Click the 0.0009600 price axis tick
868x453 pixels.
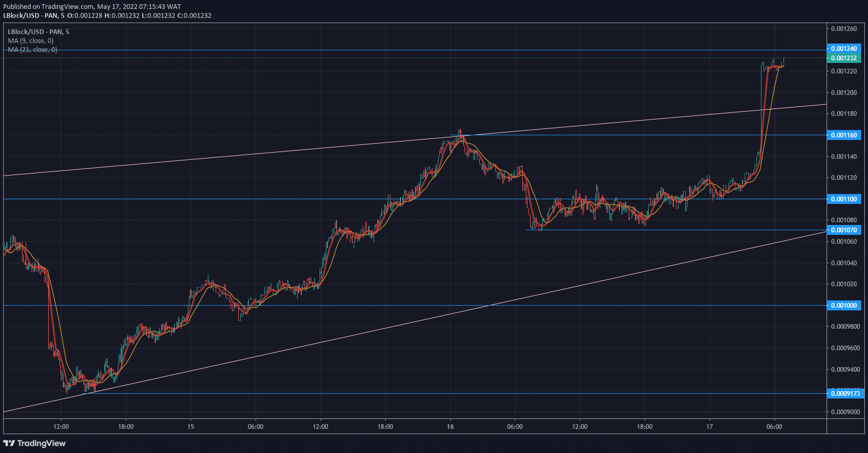click(845, 348)
